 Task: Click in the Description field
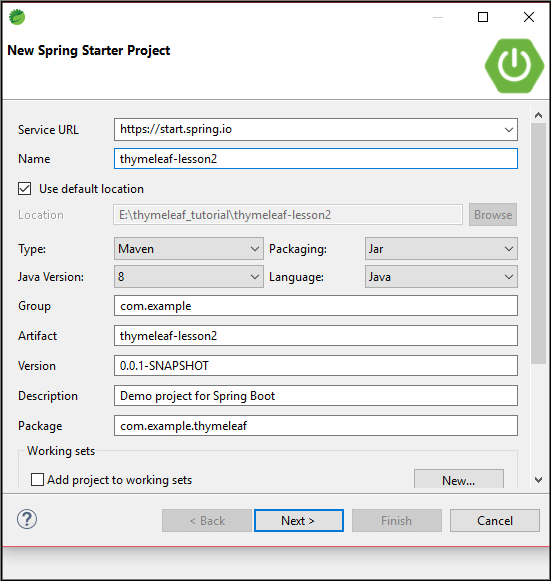pyautogui.click(x=316, y=396)
